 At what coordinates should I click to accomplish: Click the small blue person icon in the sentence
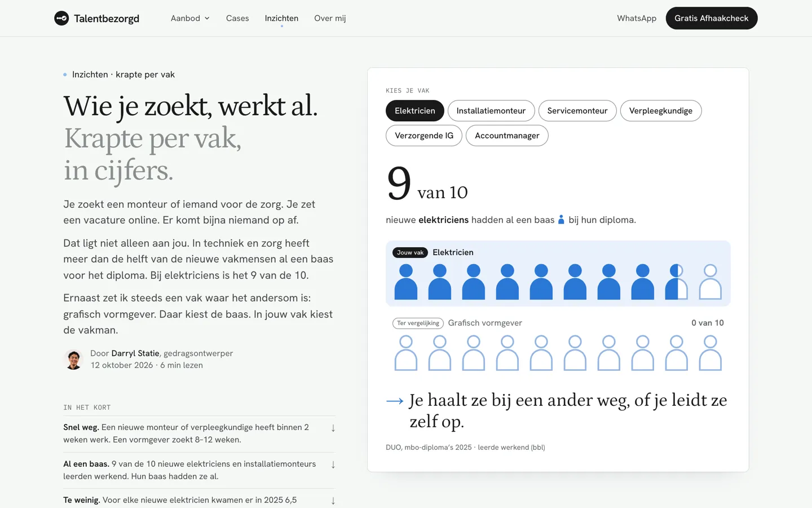tap(561, 220)
